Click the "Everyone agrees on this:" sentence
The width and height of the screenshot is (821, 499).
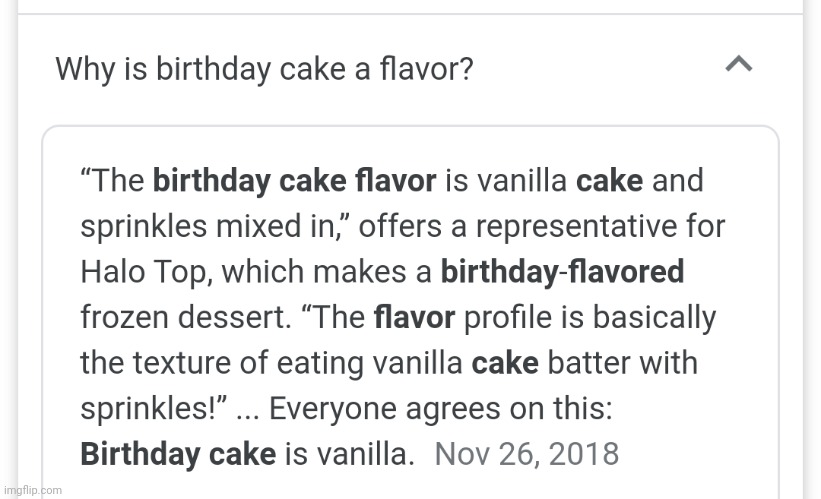pos(441,408)
